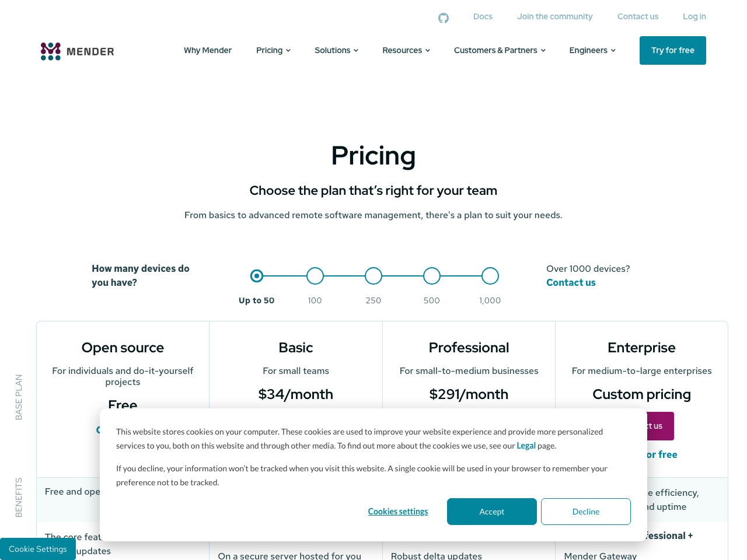Open the Cookie Settings floating tab
Viewport: 747px width, 560px height.
[x=38, y=549]
